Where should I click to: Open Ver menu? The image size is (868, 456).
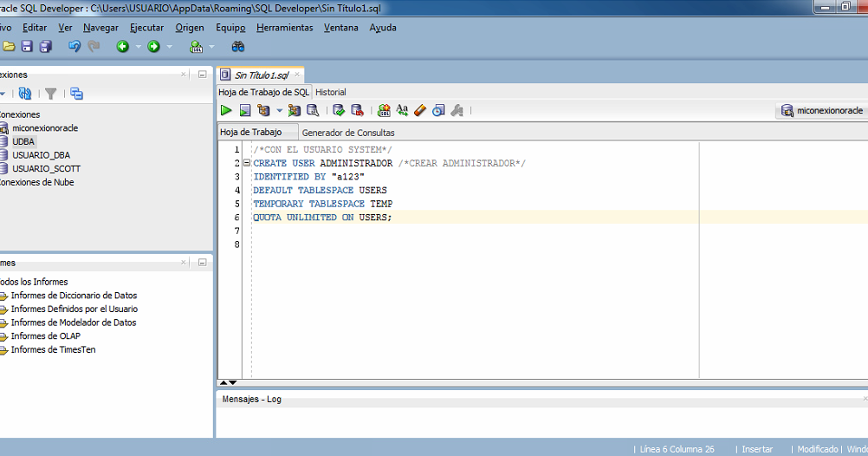click(x=65, y=27)
